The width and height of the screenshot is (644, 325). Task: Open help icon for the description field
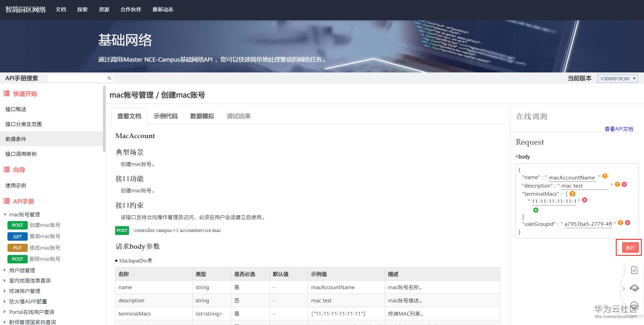(x=617, y=185)
